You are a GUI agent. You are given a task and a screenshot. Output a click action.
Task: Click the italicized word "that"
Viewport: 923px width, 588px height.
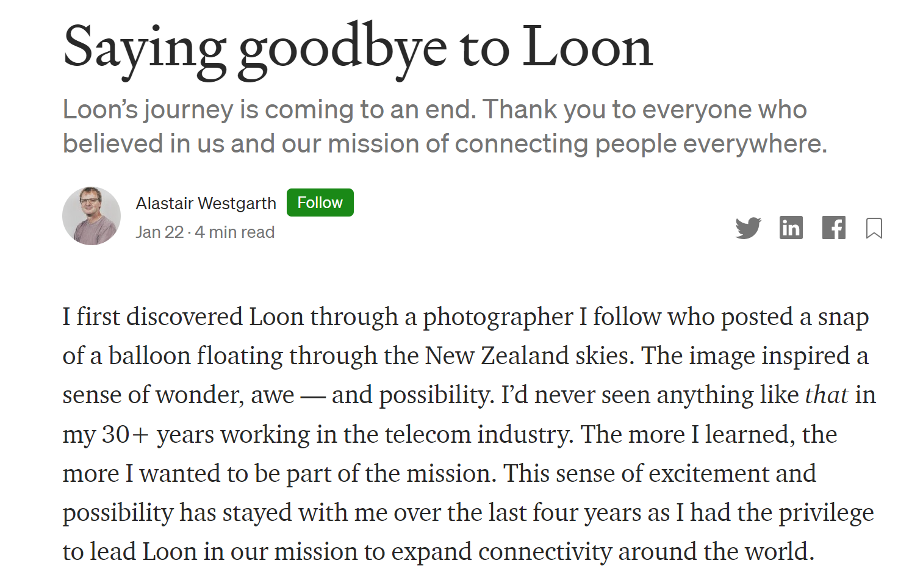click(827, 395)
